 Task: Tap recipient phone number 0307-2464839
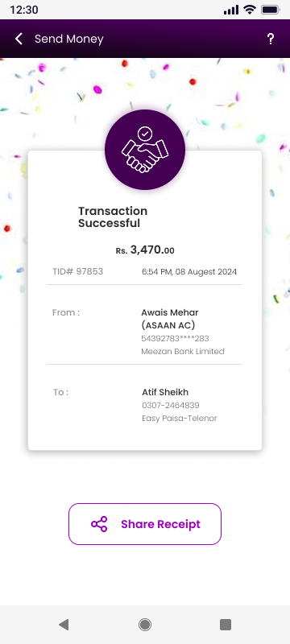(x=171, y=406)
